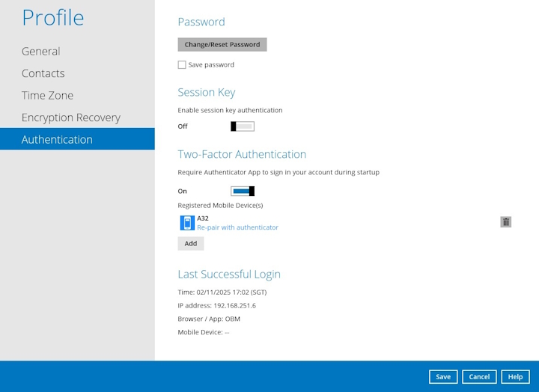
Task: Switch off Two-Factor Authentication toggle
Action: [243, 191]
